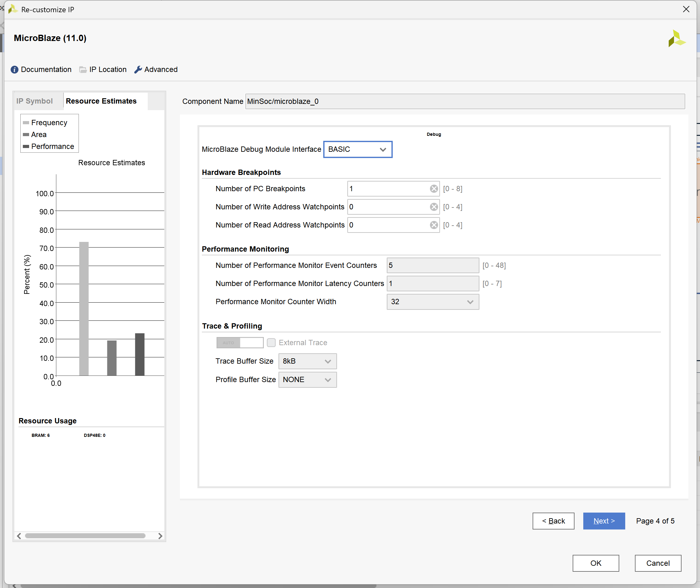Click the Xilinx logo in the header
The height and width of the screenshot is (588, 700).
pyautogui.click(x=677, y=38)
